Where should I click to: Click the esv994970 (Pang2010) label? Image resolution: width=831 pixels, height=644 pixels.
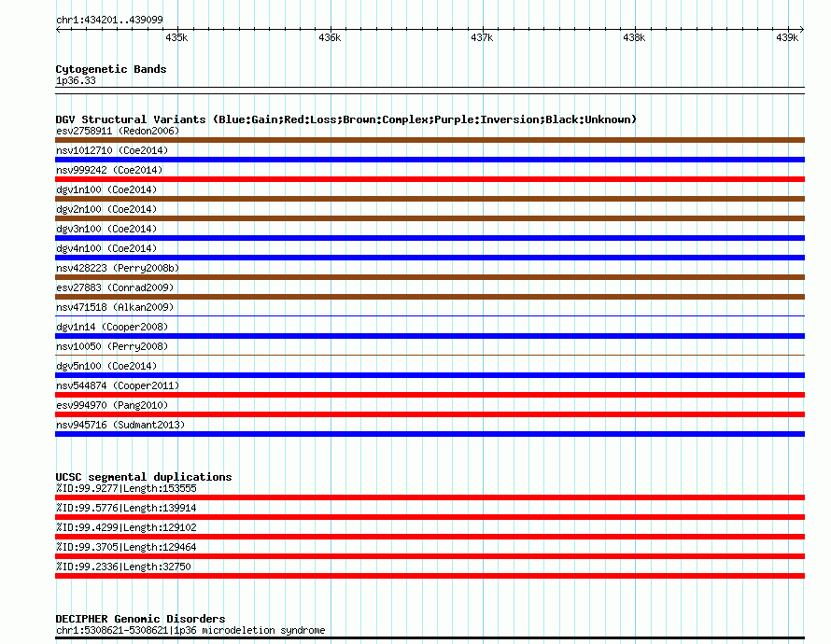tap(112, 405)
